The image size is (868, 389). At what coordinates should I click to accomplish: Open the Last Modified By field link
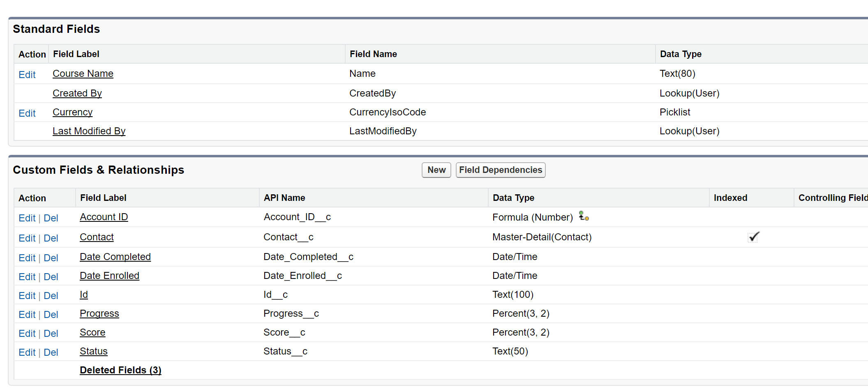point(89,131)
